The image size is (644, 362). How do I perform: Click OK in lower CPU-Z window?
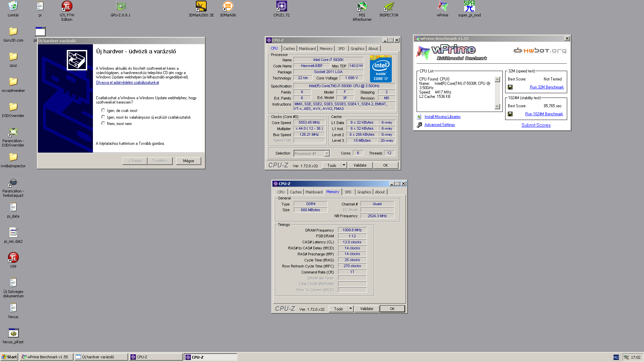click(x=392, y=309)
